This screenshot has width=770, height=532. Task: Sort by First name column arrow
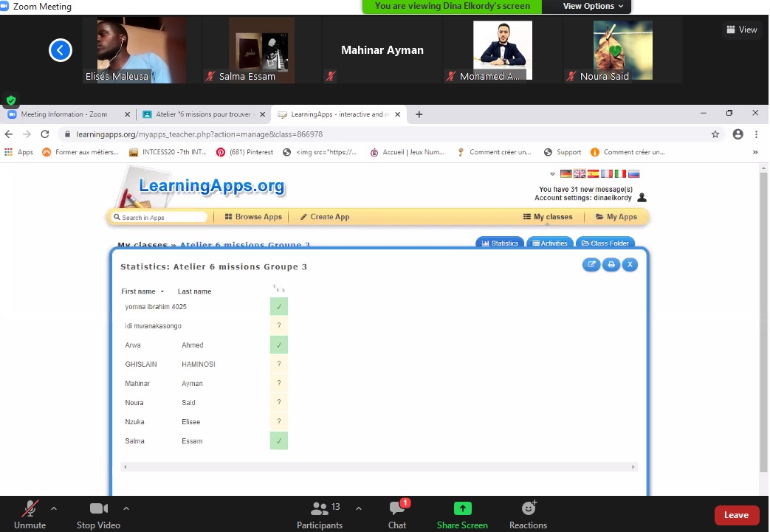(x=162, y=291)
